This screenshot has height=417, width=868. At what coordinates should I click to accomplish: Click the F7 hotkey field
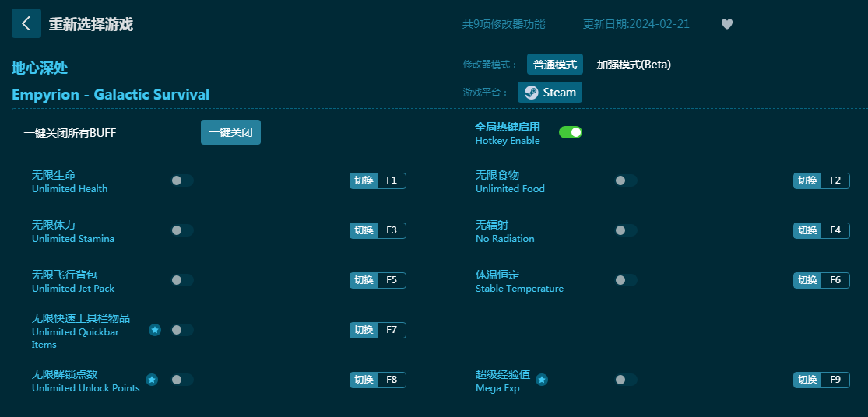click(x=392, y=330)
